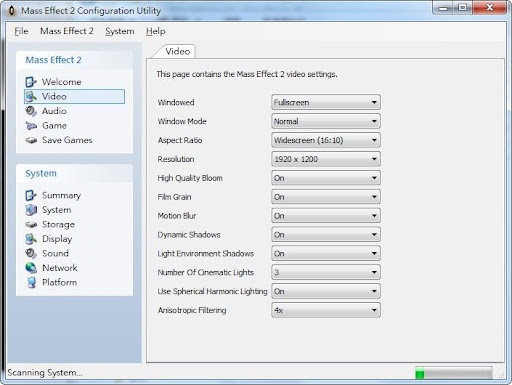This screenshot has width=512, height=385.
Task: Click the Mass Effect 2 section header
Action: pyautogui.click(x=53, y=60)
